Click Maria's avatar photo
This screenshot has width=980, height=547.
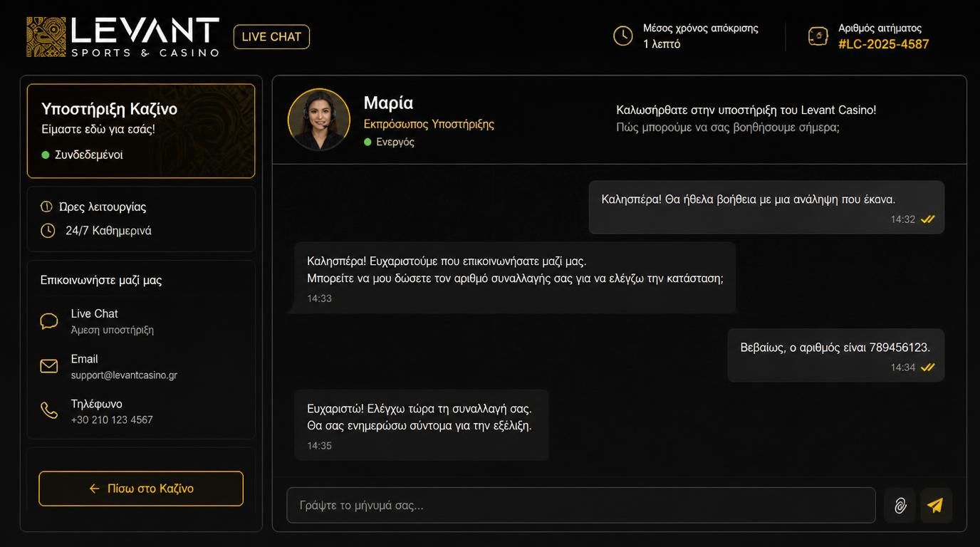(x=319, y=120)
